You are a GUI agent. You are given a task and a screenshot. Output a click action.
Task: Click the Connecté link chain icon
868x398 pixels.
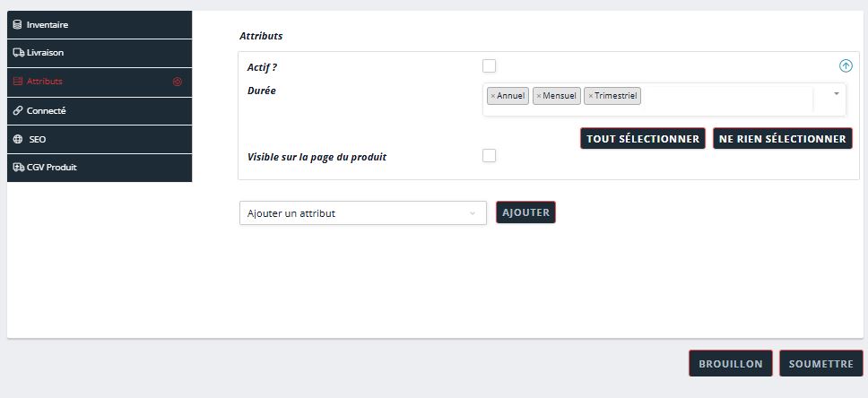pyautogui.click(x=18, y=111)
